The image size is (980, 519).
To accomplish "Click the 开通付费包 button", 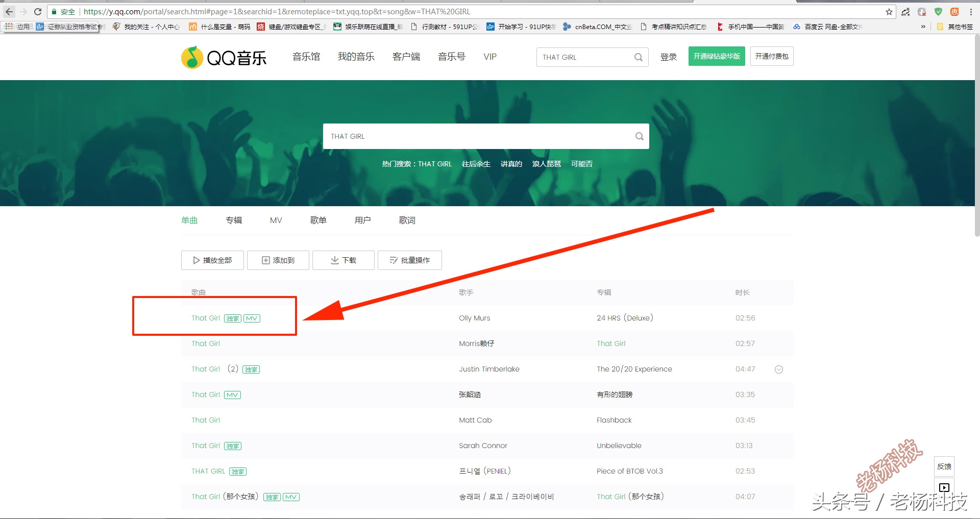I will (771, 56).
